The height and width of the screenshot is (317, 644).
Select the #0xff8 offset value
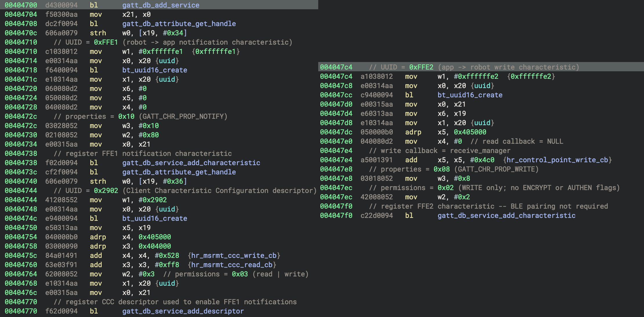click(x=167, y=265)
